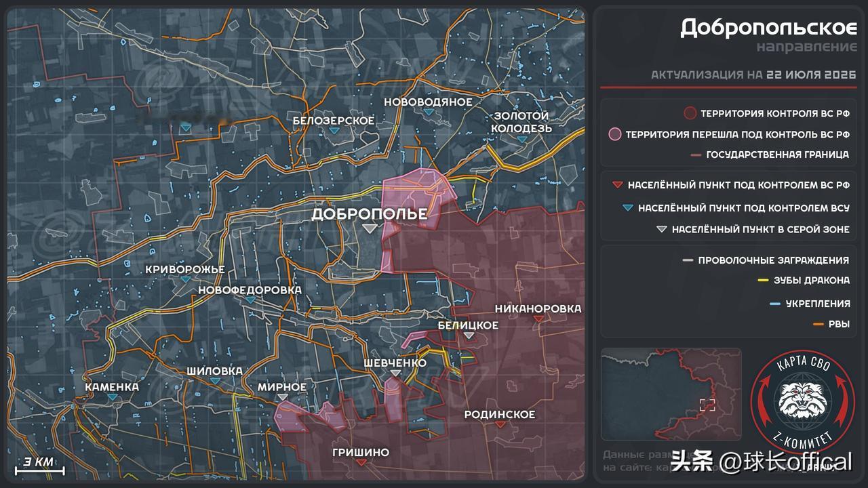The height and width of the screenshot is (488, 868).
Task: Click the Нововодяное label
Action: coord(429,102)
